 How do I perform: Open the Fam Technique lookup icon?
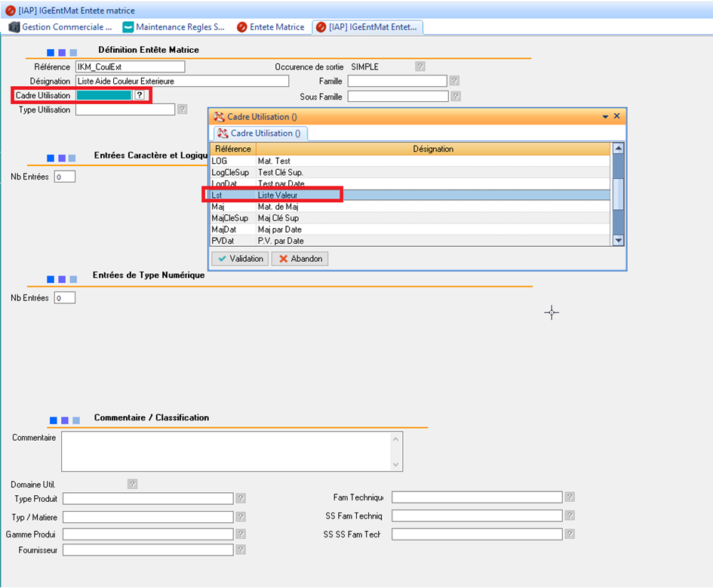(x=570, y=497)
